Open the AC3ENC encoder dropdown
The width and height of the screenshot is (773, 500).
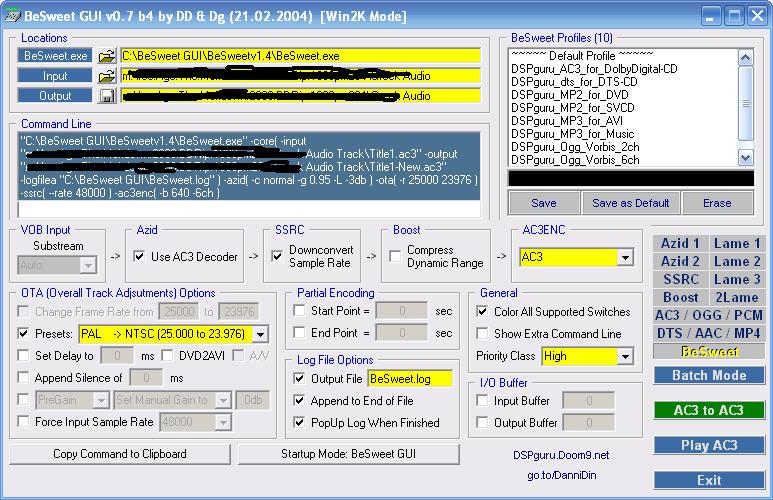(625, 257)
